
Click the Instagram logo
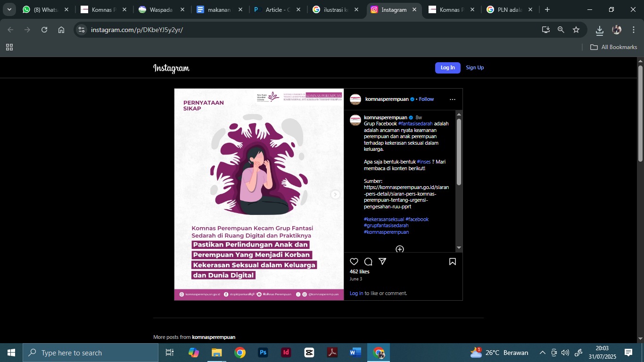pyautogui.click(x=171, y=68)
